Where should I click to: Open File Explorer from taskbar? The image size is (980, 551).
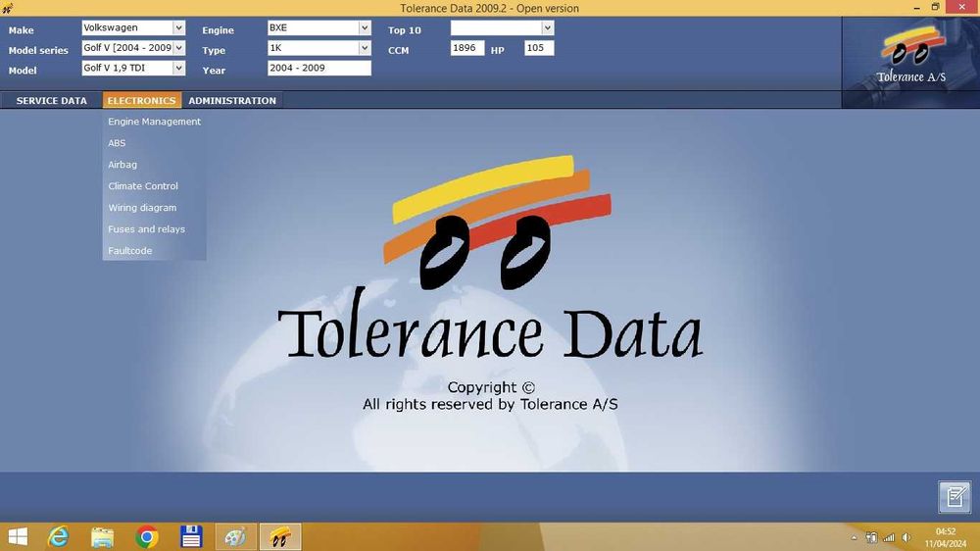click(103, 536)
